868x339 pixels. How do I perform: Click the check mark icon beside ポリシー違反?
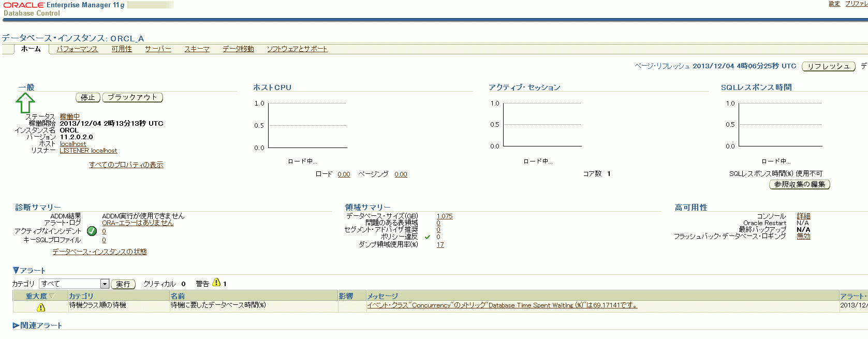coord(428,237)
